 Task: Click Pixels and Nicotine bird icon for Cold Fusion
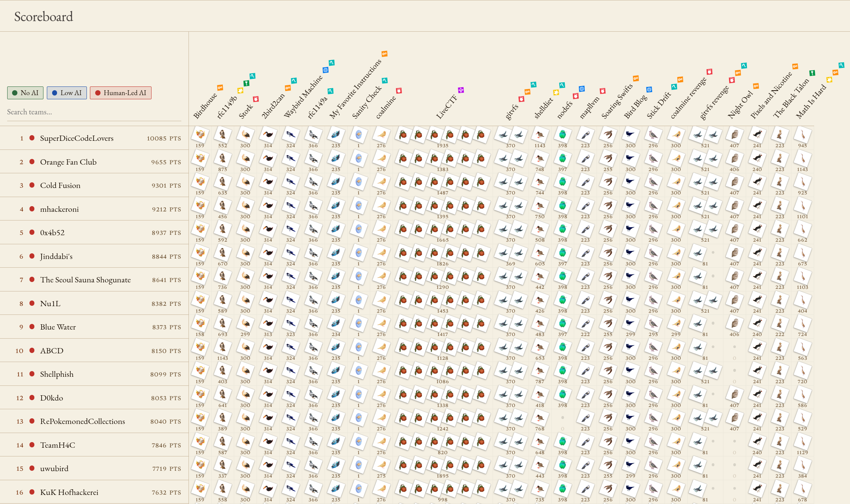coord(757,182)
